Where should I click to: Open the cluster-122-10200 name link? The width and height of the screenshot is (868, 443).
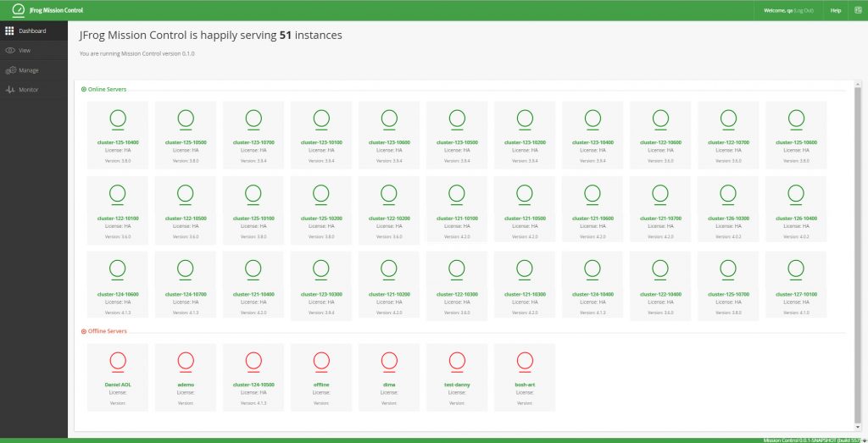[389, 219]
